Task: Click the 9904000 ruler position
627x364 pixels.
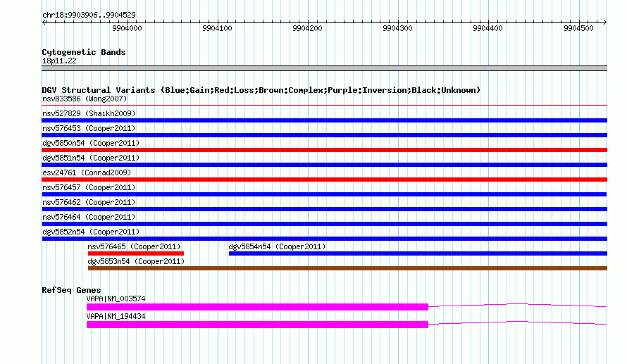Action: tap(127, 28)
